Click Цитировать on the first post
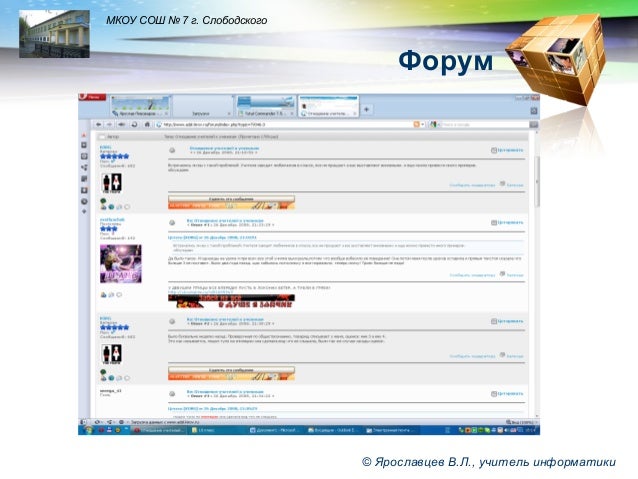The image size is (638, 479). pyautogui.click(x=507, y=150)
